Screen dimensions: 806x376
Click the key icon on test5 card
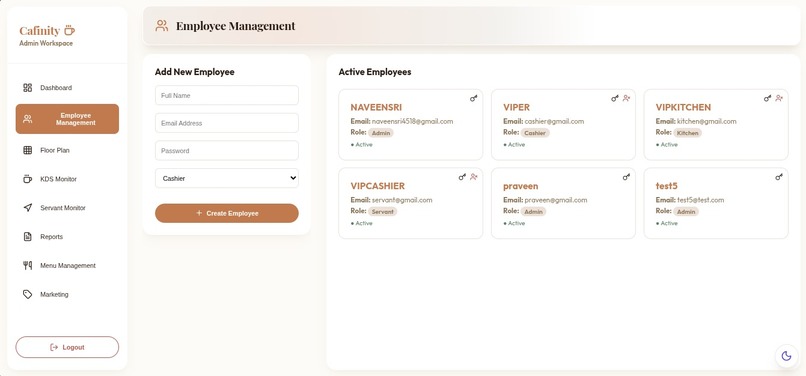click(779, 177)
